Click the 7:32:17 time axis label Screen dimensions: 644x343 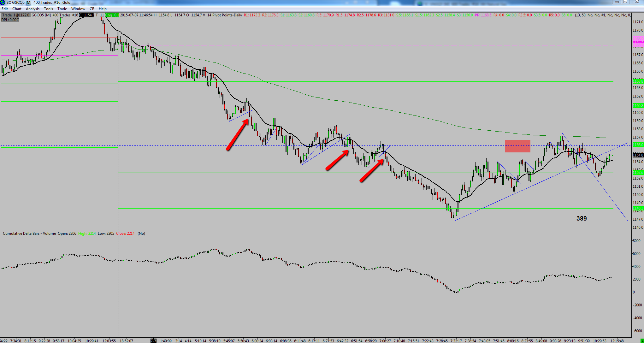(x=456, y=341)
